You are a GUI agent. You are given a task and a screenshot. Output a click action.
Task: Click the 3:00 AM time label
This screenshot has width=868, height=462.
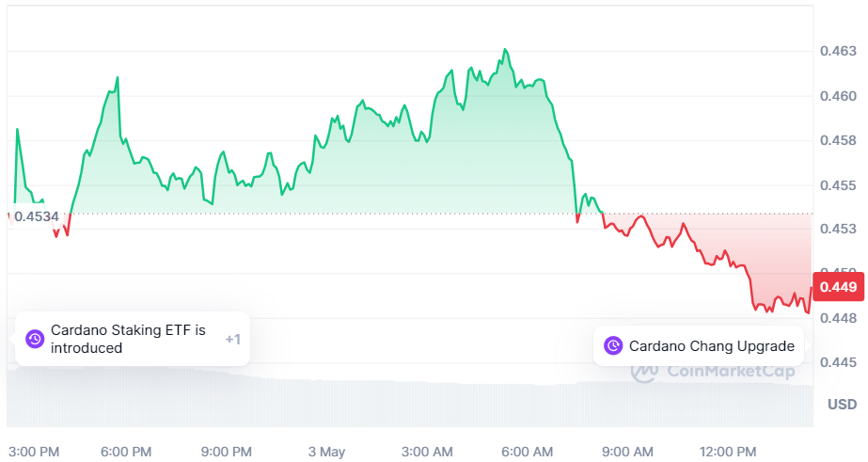(x=429, y=452)
